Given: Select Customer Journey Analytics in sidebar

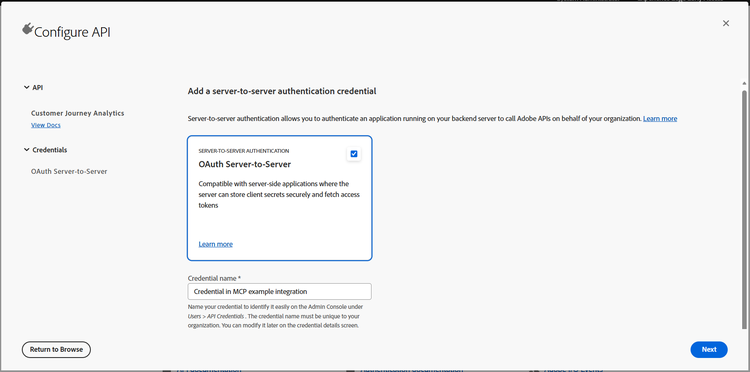Looking at the screenshot, I should [77, 113].
